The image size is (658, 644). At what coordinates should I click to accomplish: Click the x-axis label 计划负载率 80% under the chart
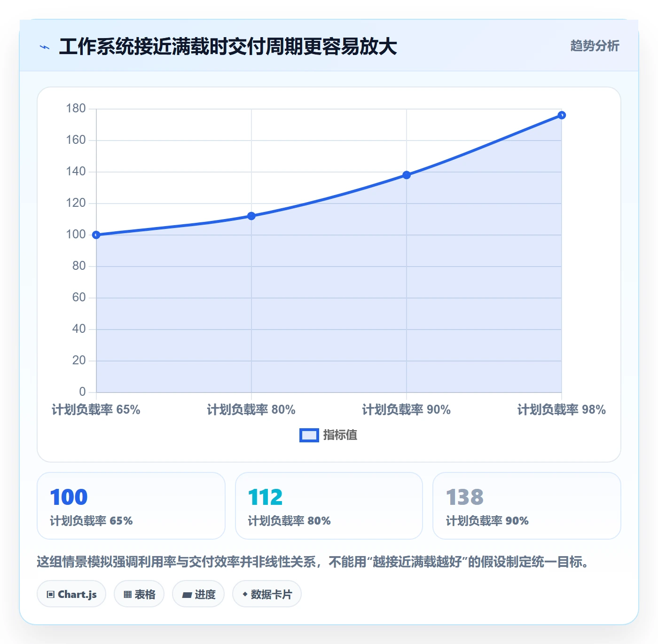point(251,410)
